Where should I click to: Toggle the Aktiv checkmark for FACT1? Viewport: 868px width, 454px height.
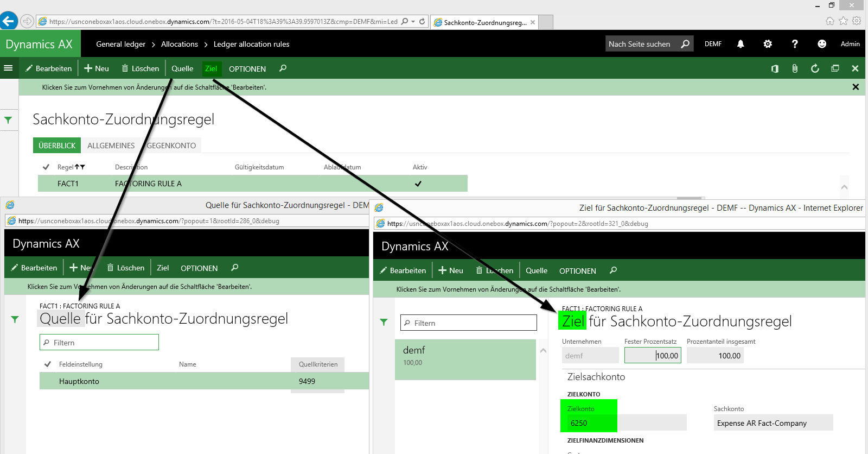[418, 184]
